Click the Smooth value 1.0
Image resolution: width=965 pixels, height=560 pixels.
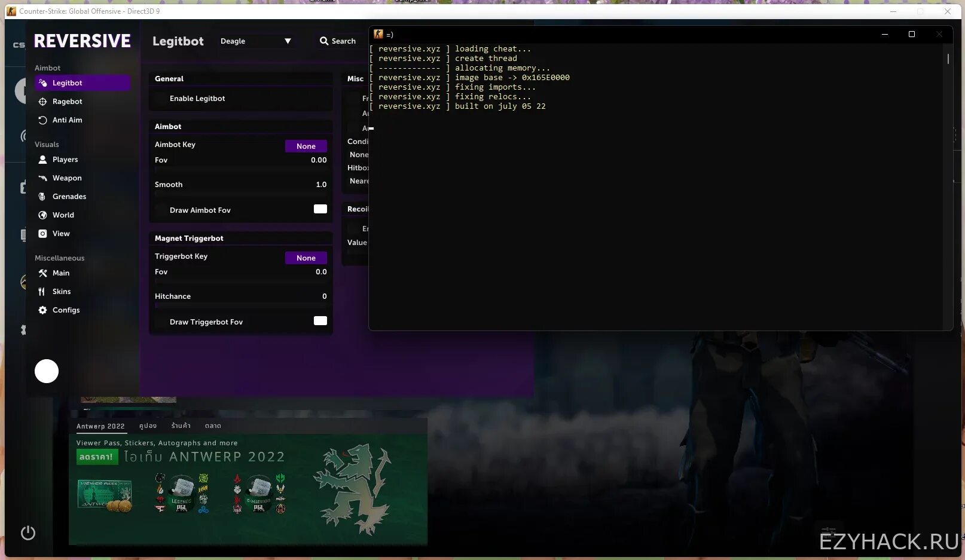pos(321,185)
